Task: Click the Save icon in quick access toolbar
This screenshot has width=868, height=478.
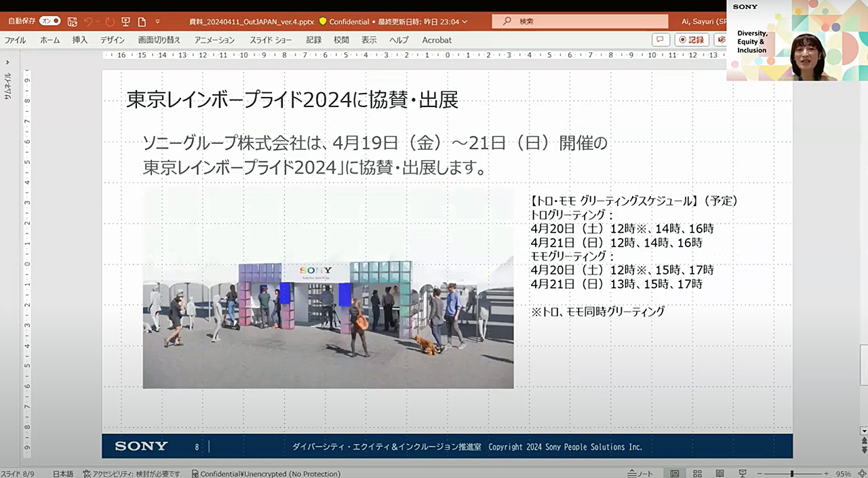Action: tap(73, 22)
